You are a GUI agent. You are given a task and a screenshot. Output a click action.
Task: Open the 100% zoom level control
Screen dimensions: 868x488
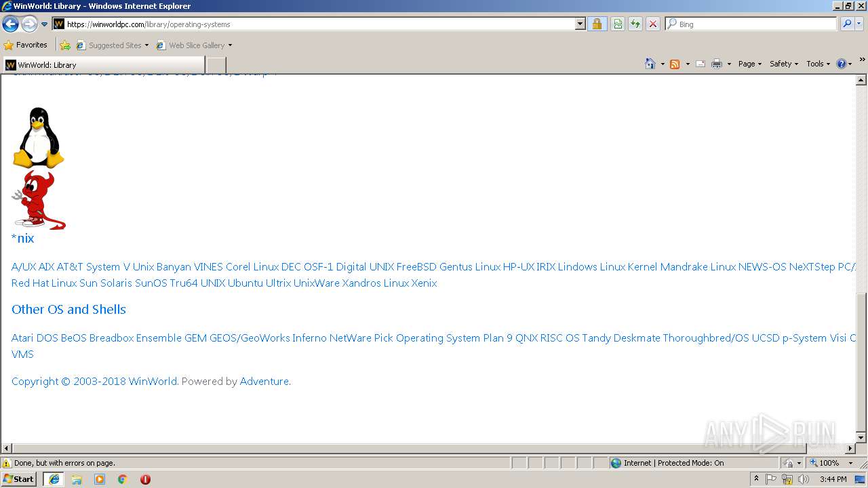tap(831, 463)
